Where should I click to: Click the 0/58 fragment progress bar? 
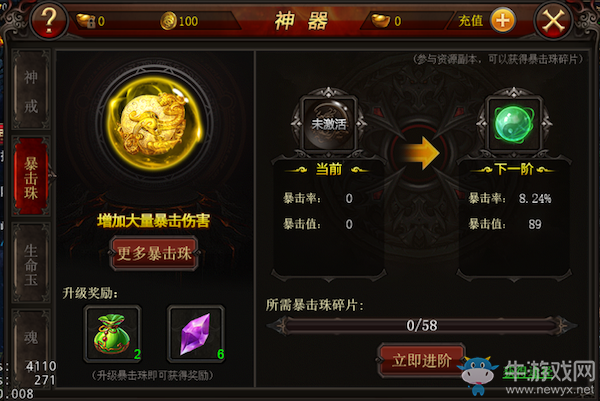coord(422,326)
